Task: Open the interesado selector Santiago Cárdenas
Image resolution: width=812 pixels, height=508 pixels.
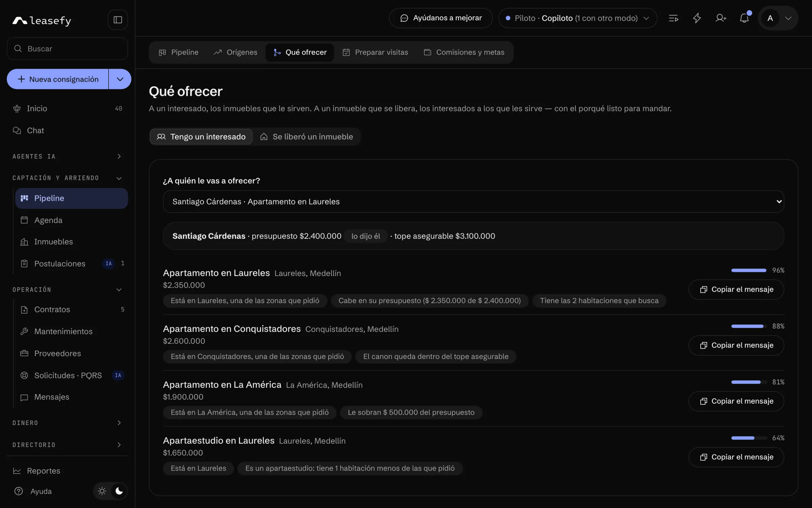Action: click(473, 202)
